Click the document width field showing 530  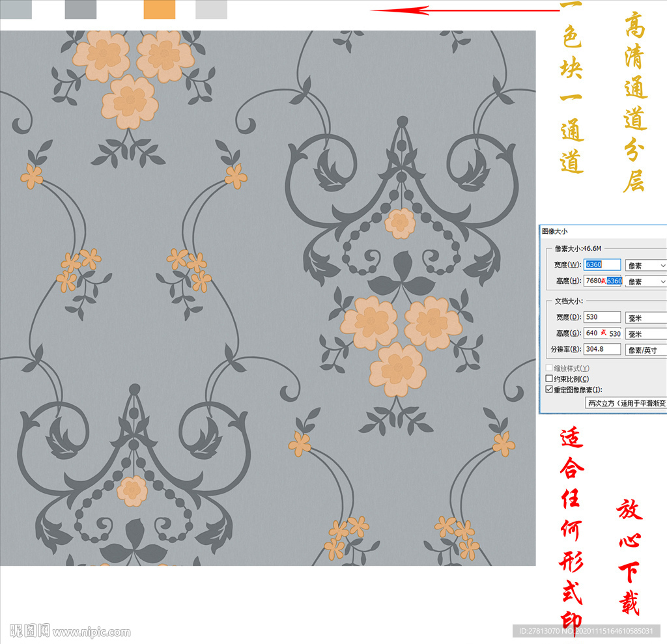pyautogui.click(x=602, y=317)
